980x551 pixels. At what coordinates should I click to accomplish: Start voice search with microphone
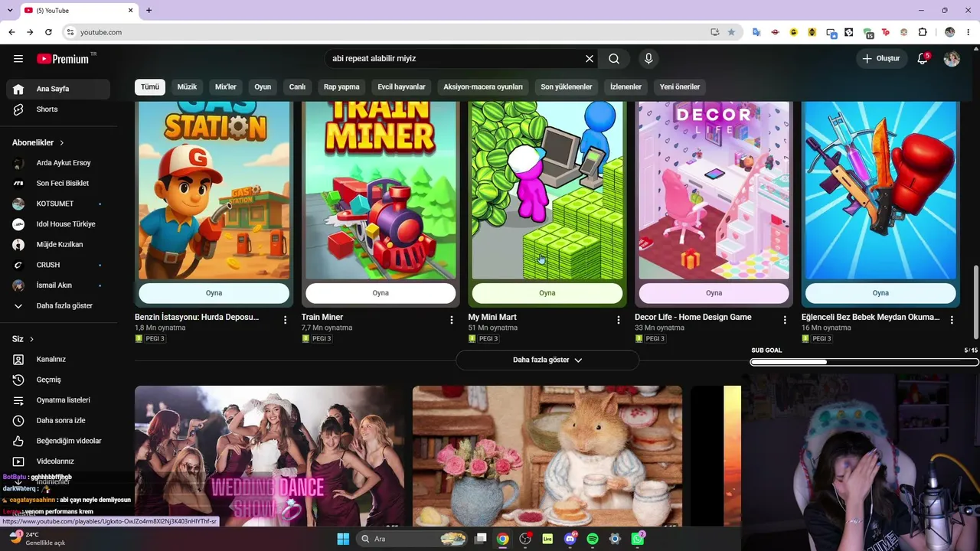[x=648, y=59]
